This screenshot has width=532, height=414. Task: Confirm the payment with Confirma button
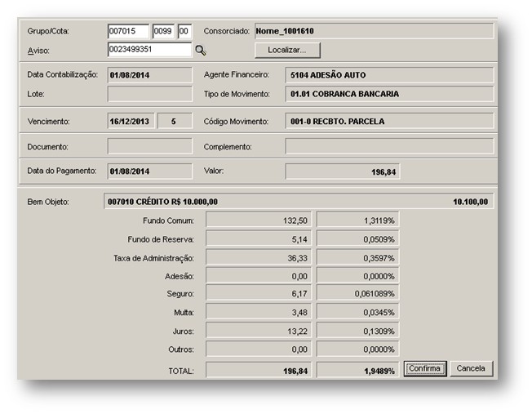pos(425,368)
